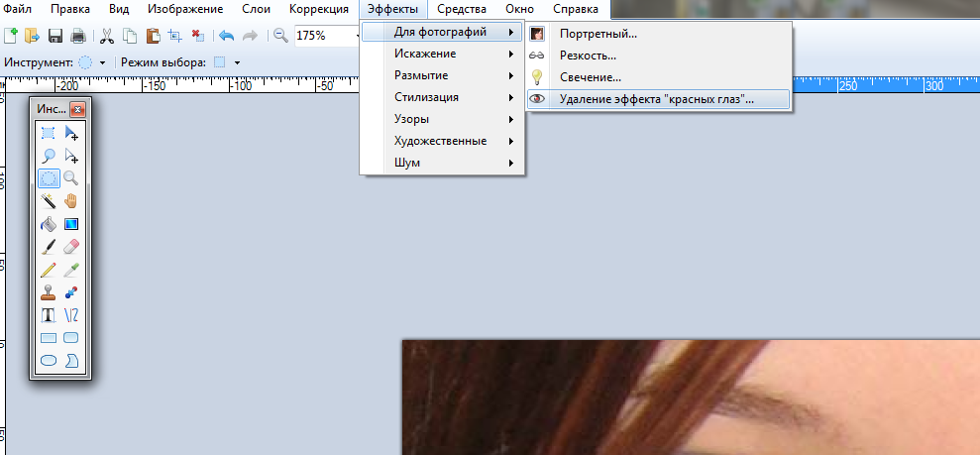Select the Eraser tool
The image size is (980, 455).
72,246
